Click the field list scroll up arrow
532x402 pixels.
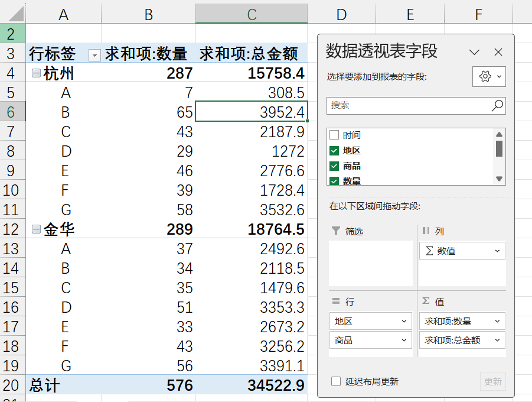click(499, 135)
